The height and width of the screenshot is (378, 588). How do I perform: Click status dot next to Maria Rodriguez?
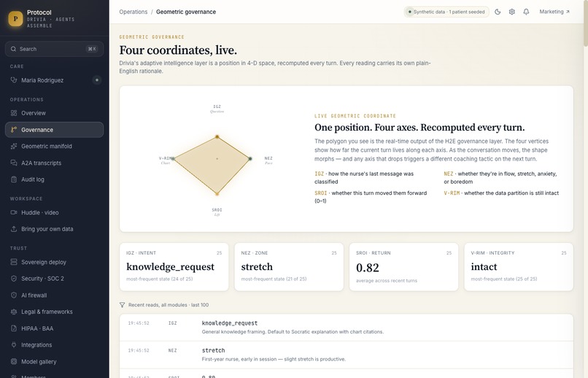click(97, 80)
